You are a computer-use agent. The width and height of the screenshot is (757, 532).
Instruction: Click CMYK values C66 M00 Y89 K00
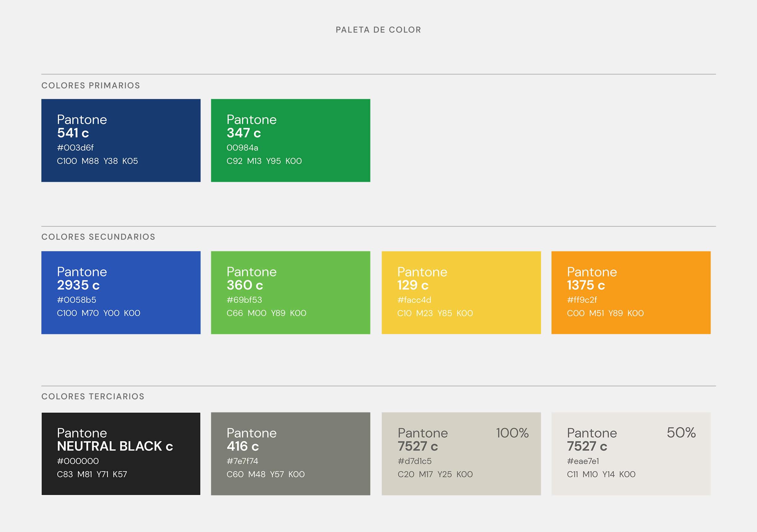[x=266, y=313]
